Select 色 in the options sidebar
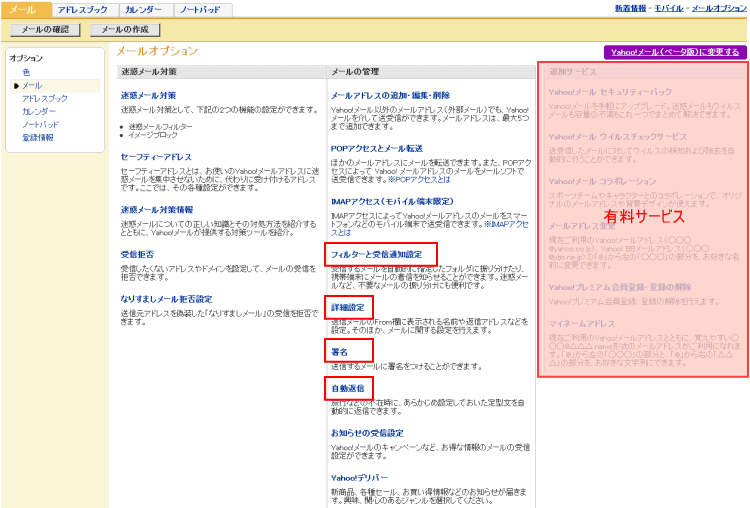The width and height of the screenshot is (750, 508). coord(26,72)
